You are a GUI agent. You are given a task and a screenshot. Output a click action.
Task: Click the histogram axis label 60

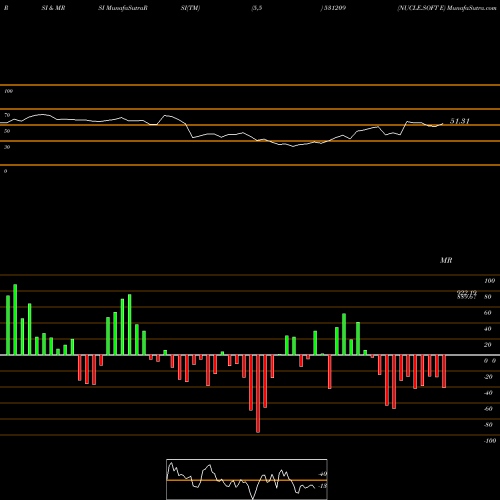coord(487,313)
